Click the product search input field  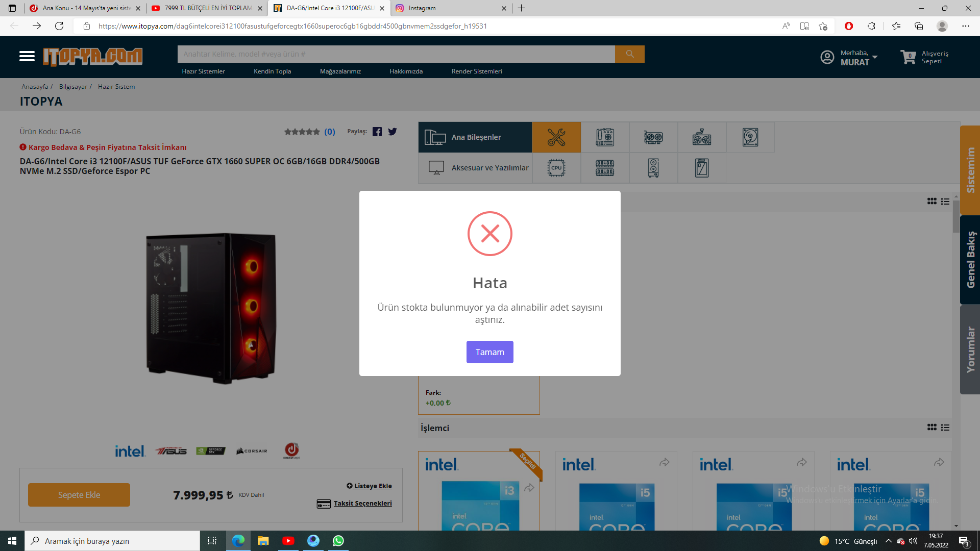(x=396, y=54)
